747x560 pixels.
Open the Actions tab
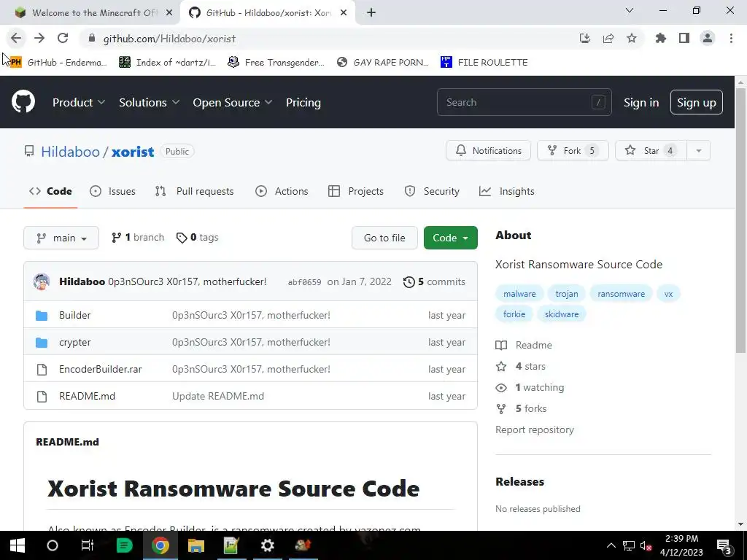tap(282, 191)
